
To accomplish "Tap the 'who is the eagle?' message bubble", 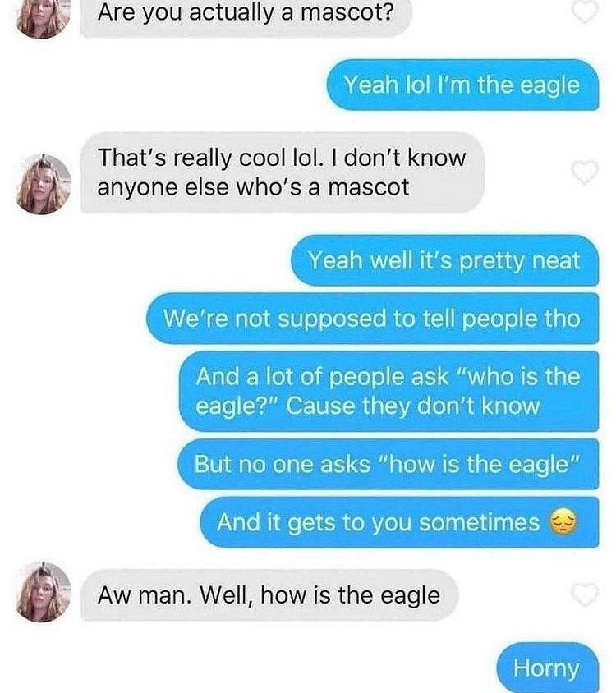I will tap(388, 391).
